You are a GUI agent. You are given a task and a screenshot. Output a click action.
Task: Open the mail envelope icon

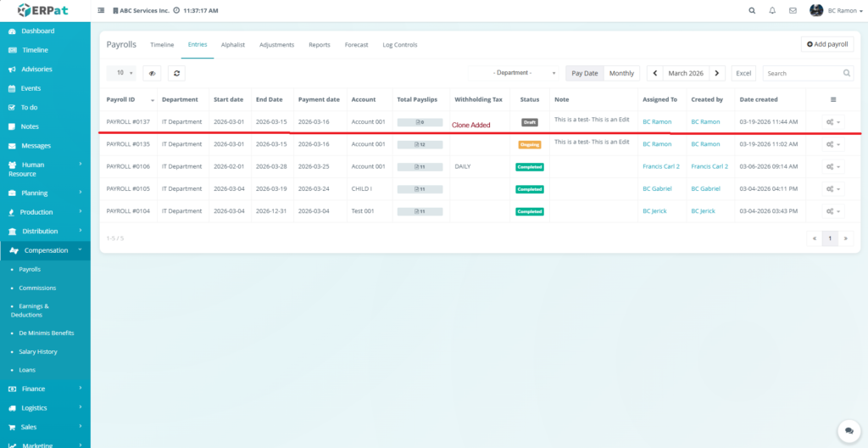(x=793, y=10)
